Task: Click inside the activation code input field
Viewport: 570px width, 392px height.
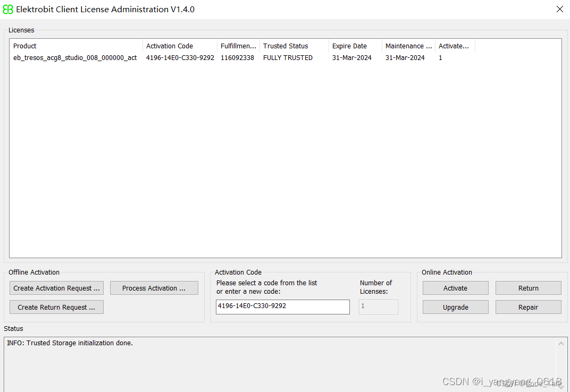Action: click(x=282, y=307)
